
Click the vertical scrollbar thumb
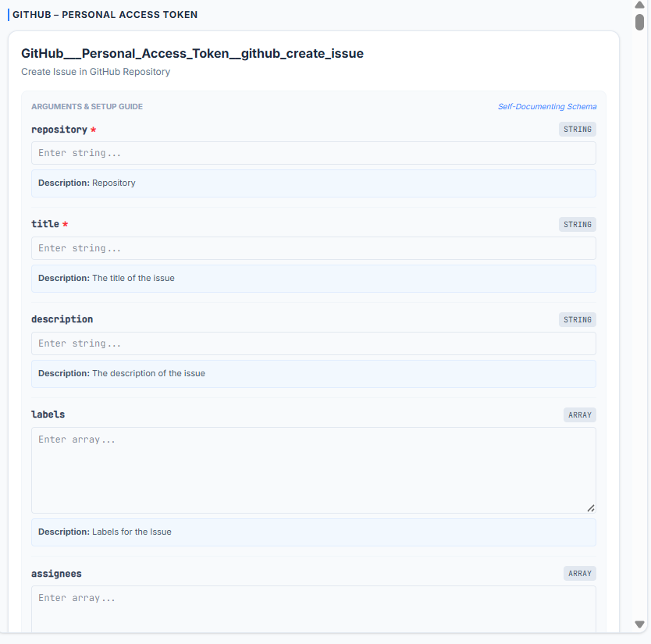[639, 22]
